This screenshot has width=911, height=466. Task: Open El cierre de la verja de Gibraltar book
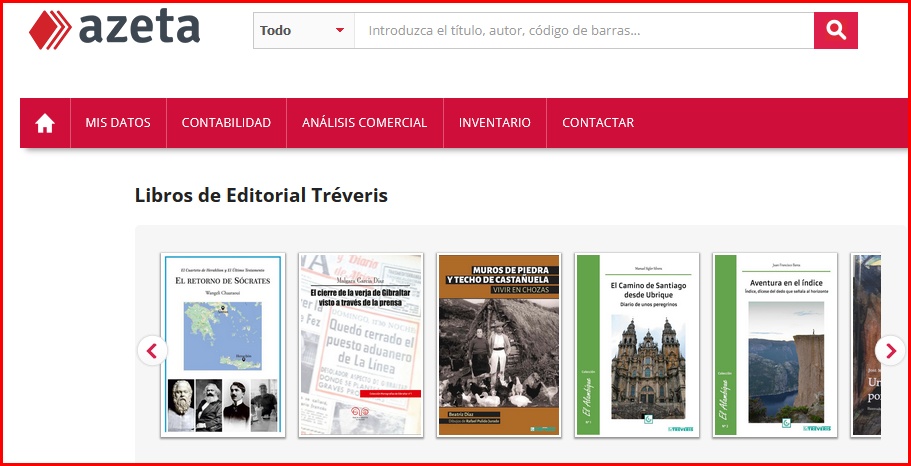[361, 345]
